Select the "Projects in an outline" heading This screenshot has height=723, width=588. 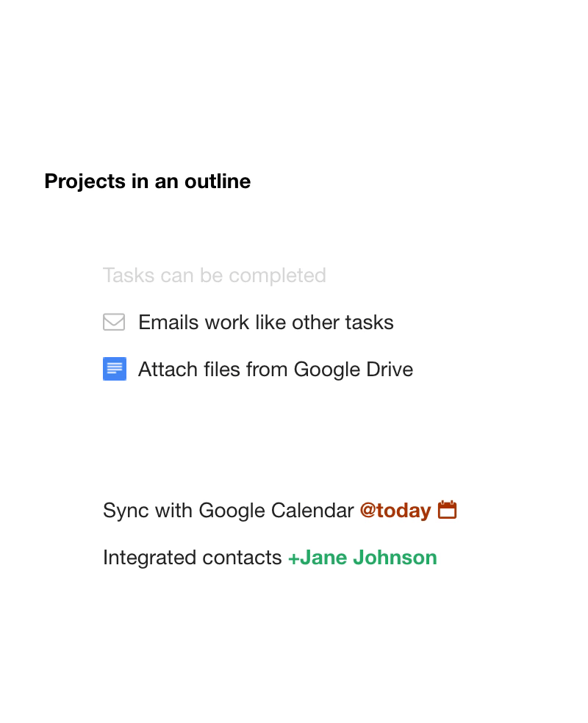147,181
